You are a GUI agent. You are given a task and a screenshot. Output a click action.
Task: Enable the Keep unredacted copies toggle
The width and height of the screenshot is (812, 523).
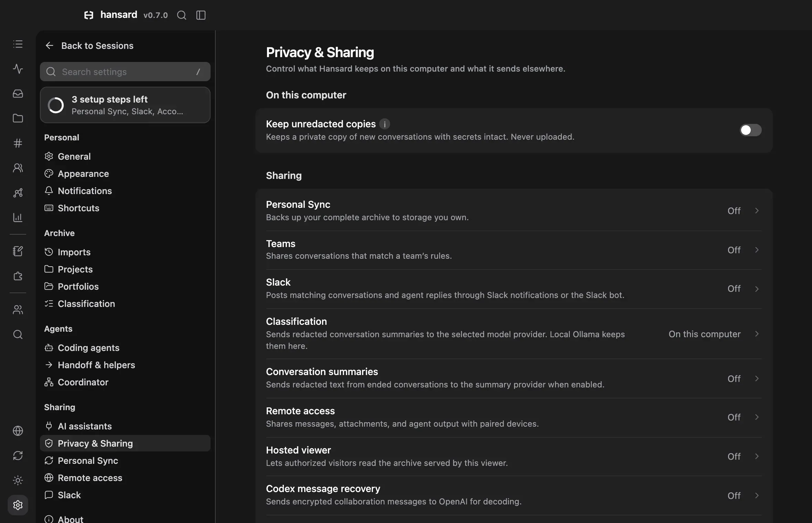tap(750, 130)
